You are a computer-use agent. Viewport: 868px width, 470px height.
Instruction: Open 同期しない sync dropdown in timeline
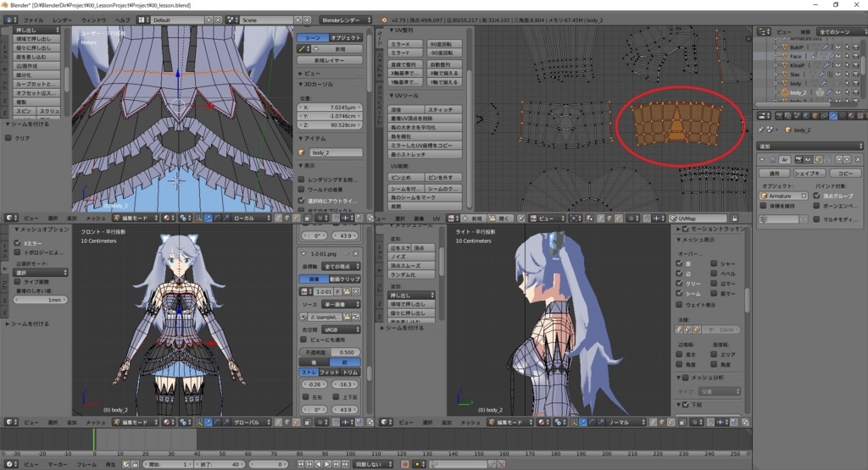tap(373, 464)
